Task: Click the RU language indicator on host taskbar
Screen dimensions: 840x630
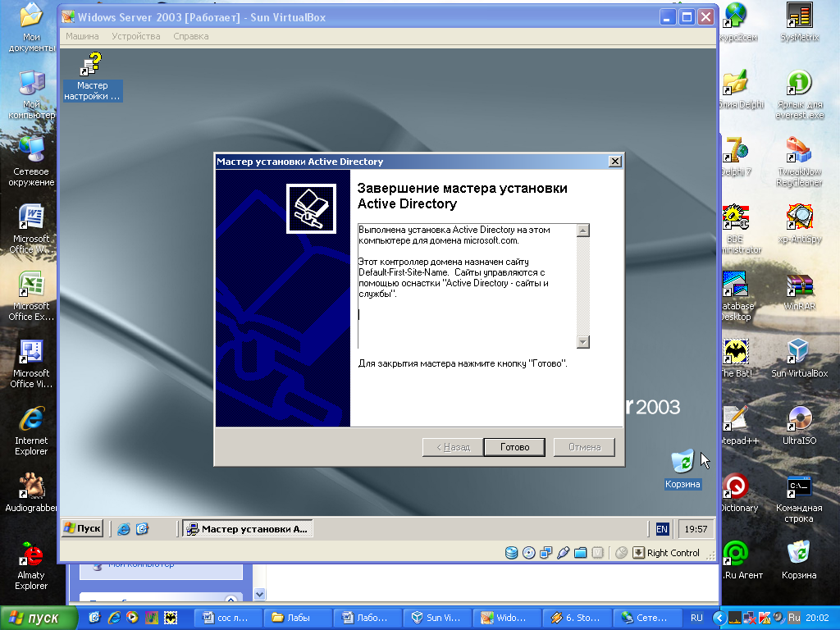Action: pyautogui.click(x=696, y=618)
